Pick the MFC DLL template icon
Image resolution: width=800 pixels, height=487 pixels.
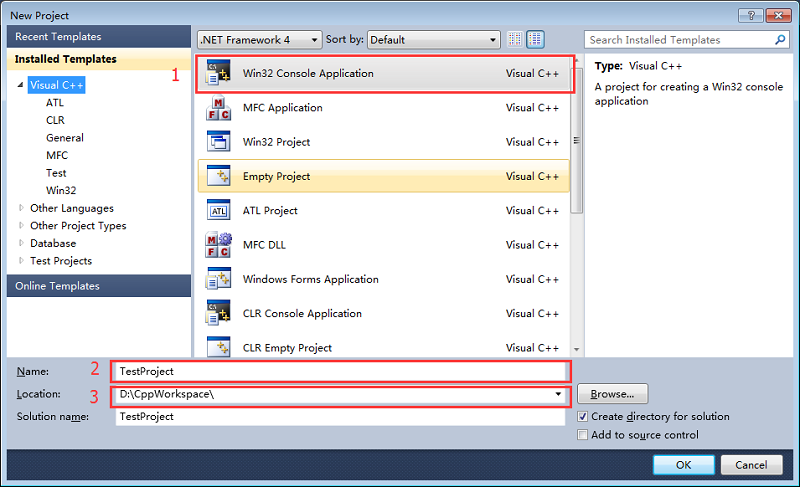(218, 245)
